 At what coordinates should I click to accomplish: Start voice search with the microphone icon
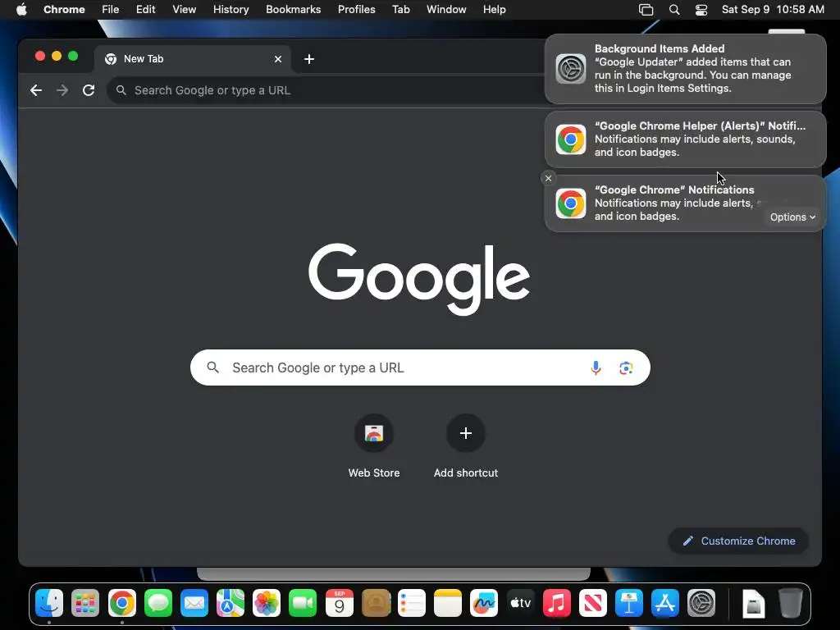pos(596,367)
